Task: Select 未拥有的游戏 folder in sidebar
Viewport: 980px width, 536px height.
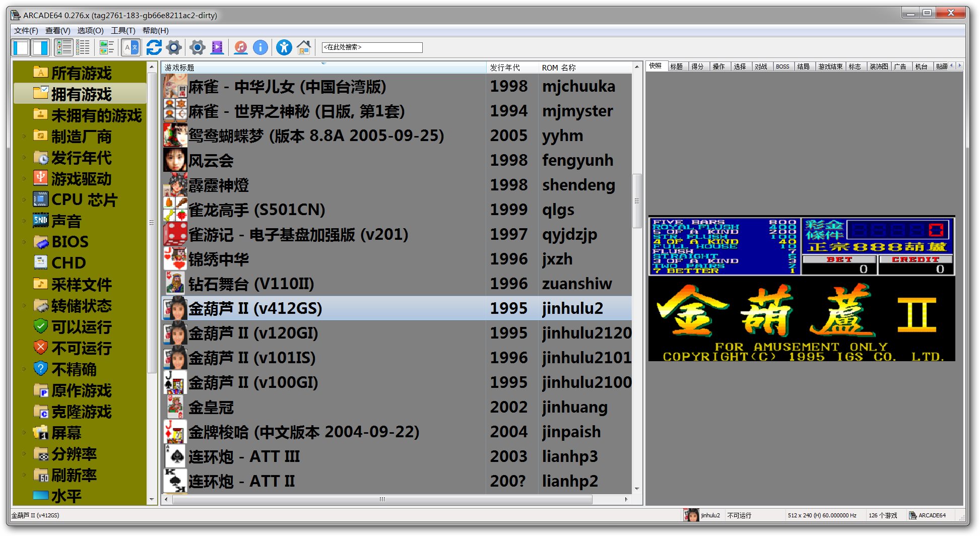Action: pyautogui.click(x=87, y=115)
